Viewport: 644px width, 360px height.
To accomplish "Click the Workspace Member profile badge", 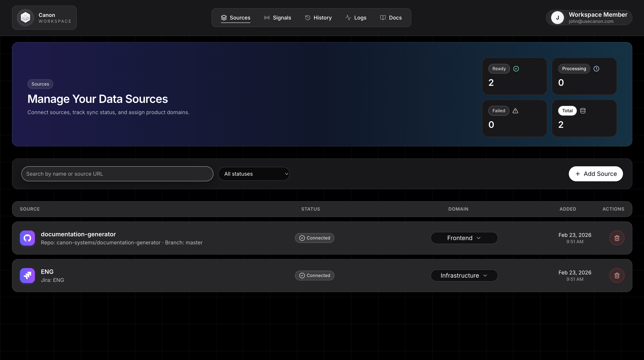I will click(589, 17).
